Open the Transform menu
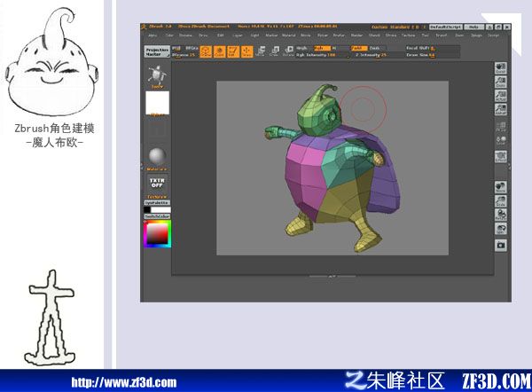532x392 pixels. click(442, 35)
